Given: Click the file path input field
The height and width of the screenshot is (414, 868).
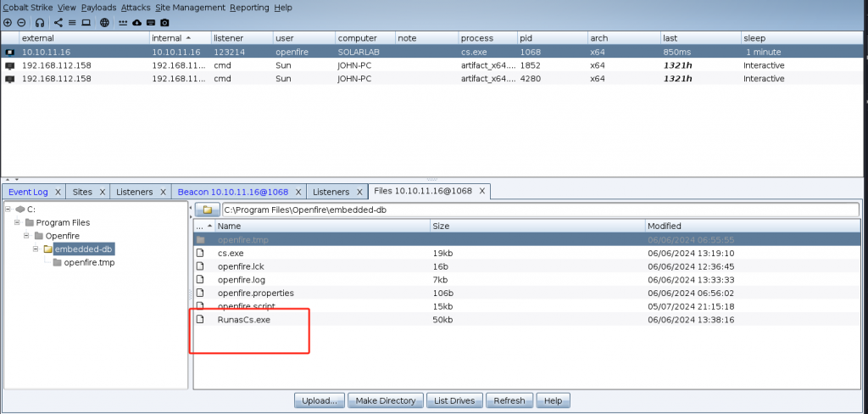Looking at the screenshot, I should tap(540, 210).
